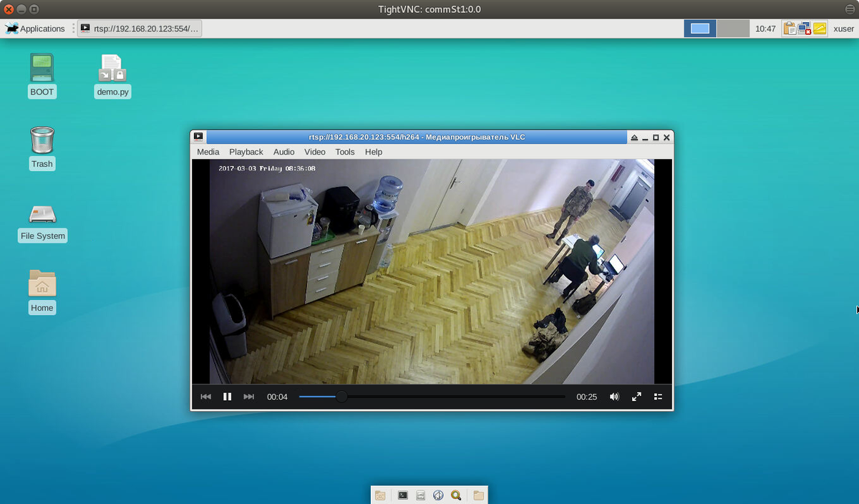Click the VLC title bar window menu icon
Screen dimensions: 859x504
pyautogui.click(x=198, y=137)
